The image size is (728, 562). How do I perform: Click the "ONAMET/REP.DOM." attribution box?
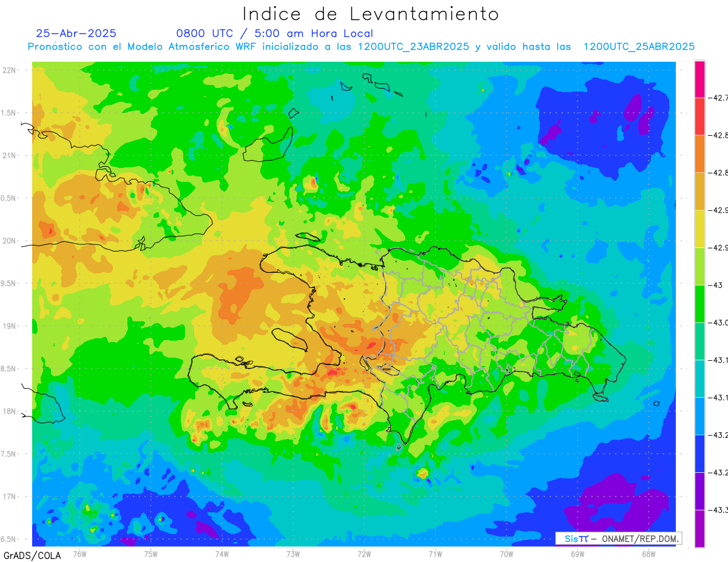[619, 538]
